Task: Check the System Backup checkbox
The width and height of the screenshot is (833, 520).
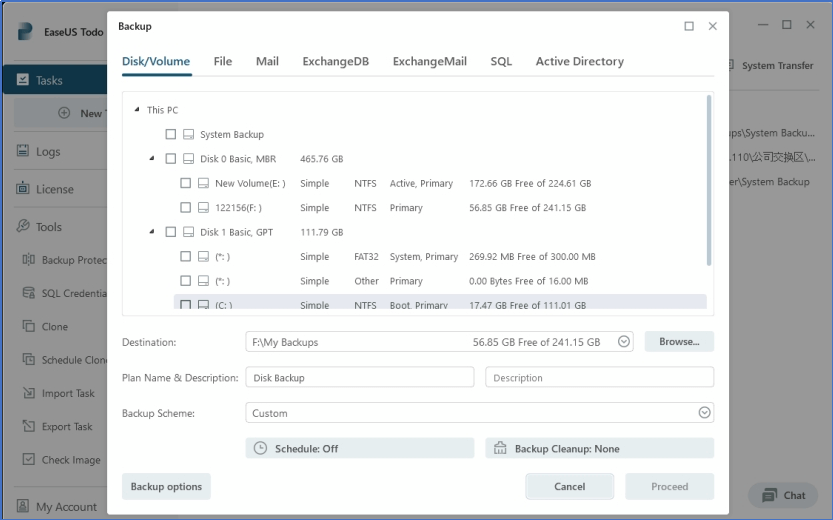Action: [x=171, y=134]
